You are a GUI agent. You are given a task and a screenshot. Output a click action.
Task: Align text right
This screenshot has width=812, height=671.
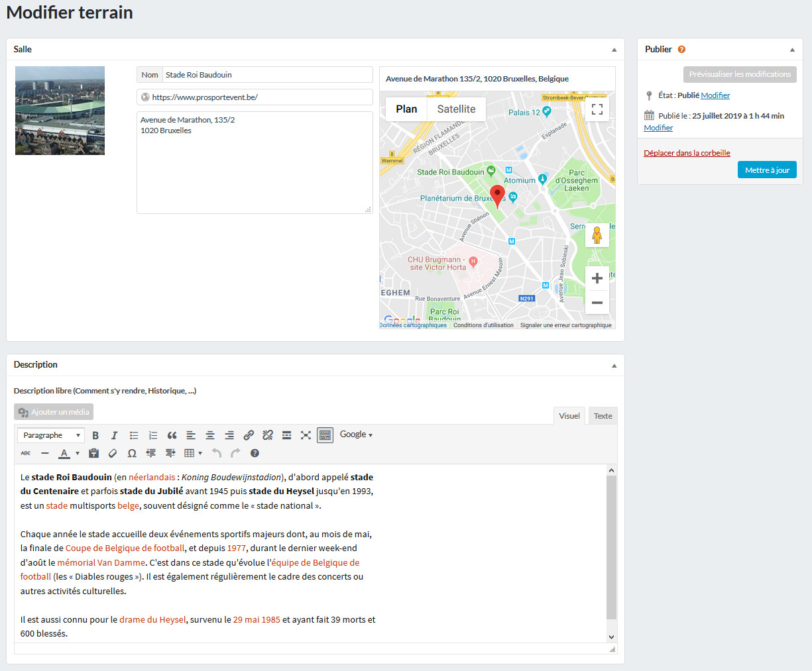[x=229, y=435]
